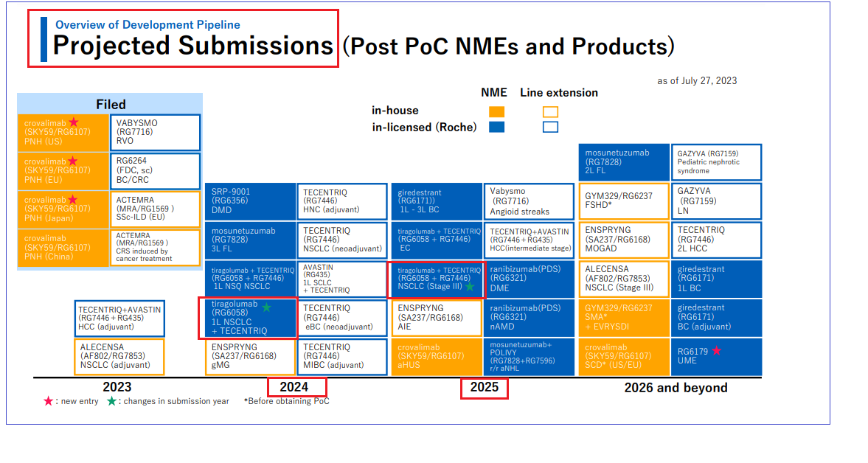
Task: Click the green star in NSCLC (Stage III) tiragolumab box
Action: [469, 286]
